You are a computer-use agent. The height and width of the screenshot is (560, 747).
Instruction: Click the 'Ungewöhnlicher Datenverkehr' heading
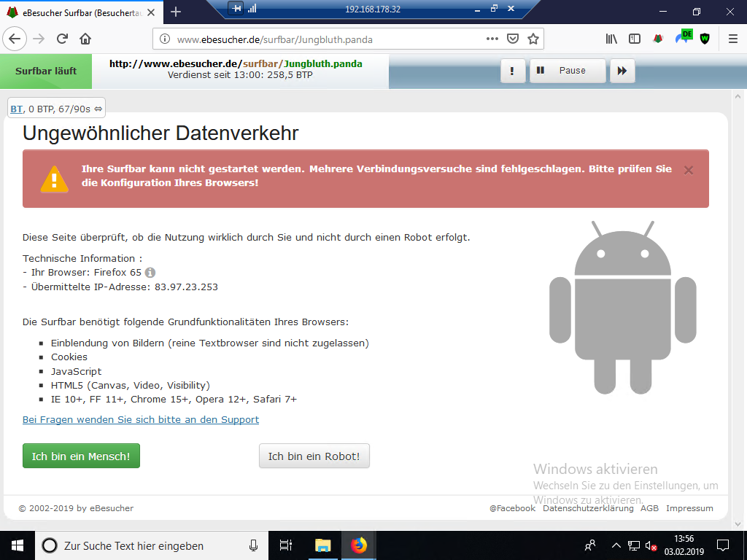(160, 133)
